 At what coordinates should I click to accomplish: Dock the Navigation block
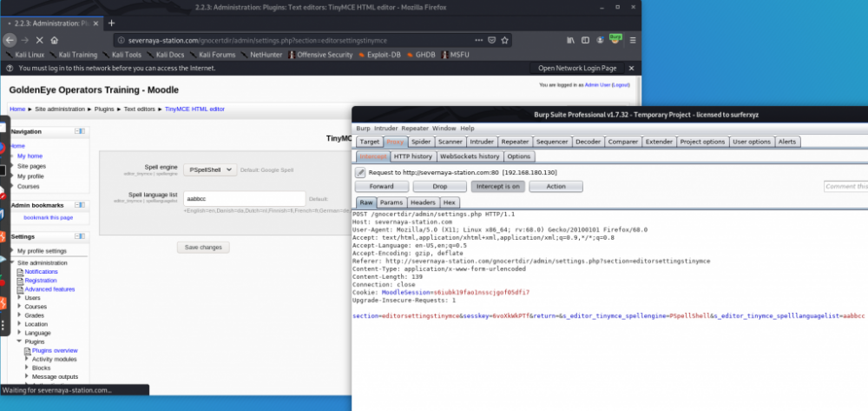tap(82, 131)
